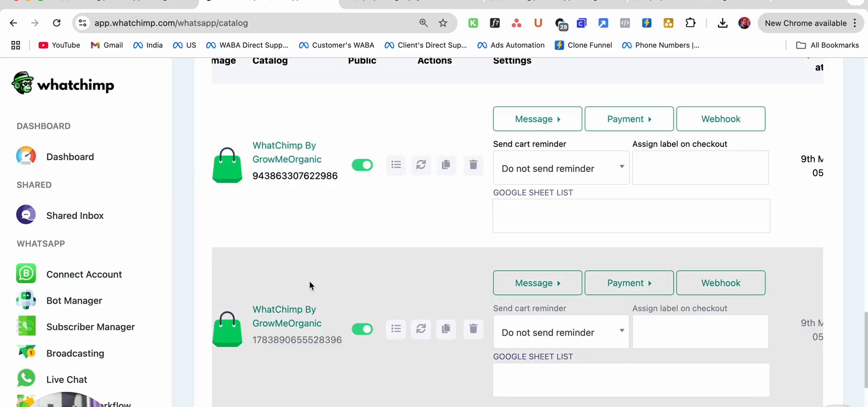868x407 pixels.
Task: Expand the first catalog's Message dropdown
Action: point(537,119)
